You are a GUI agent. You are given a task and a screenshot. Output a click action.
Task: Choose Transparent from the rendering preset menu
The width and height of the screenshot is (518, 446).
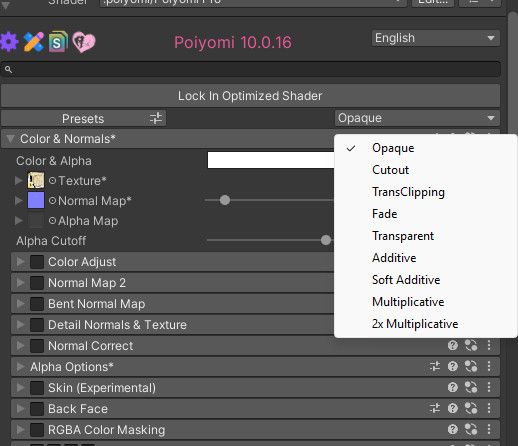403,236
